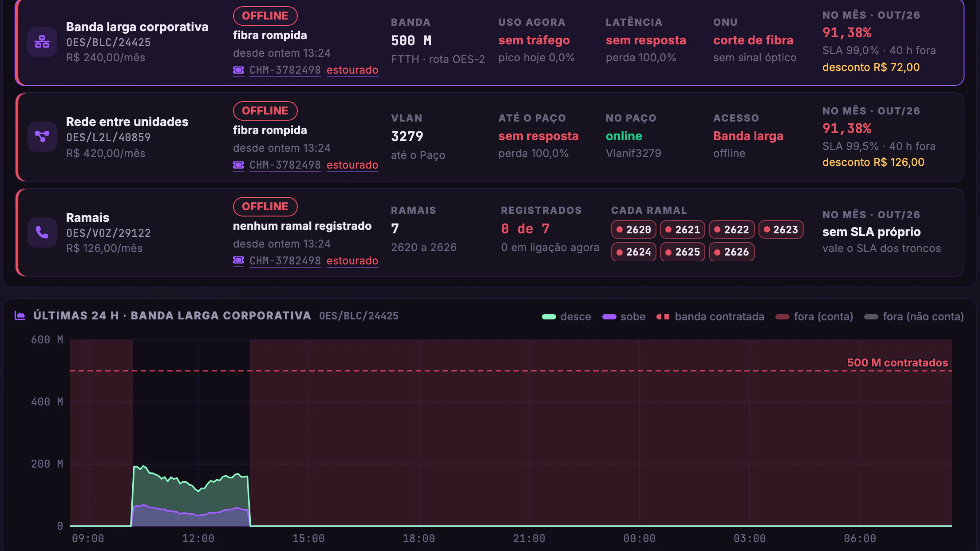The image size is (980, 551).
Task: Toggle banda contratada in chart legend
Action: click(x=710, y=317)
